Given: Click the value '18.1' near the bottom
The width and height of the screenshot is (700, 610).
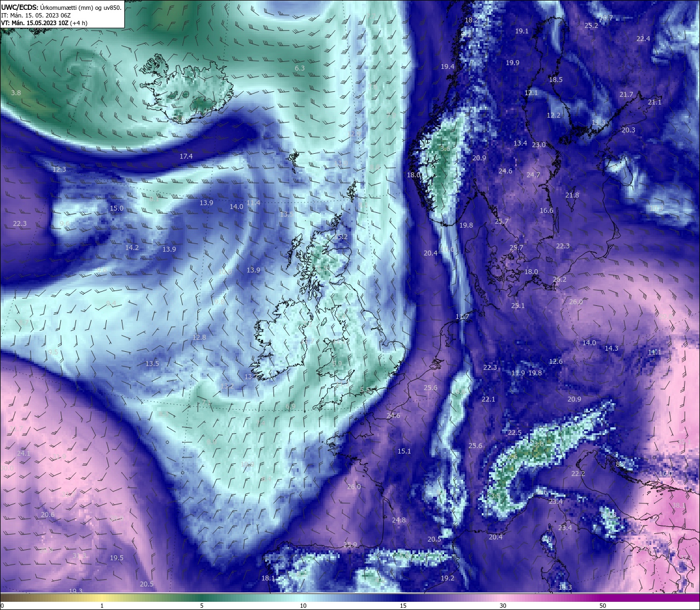Looking at the screenshot, I should [268, 578].
